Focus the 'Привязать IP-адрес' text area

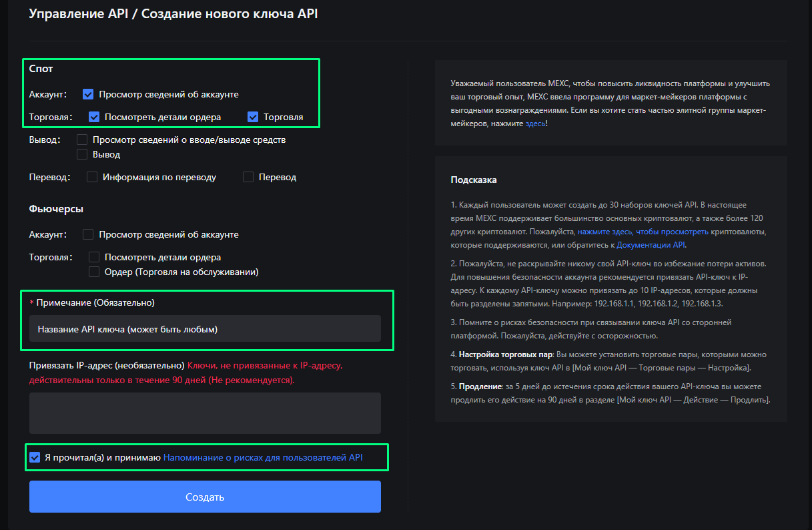click(205, 413)
